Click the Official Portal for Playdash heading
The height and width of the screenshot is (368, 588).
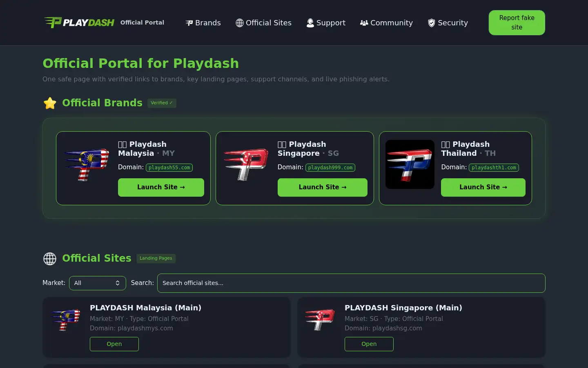(141, 63)
